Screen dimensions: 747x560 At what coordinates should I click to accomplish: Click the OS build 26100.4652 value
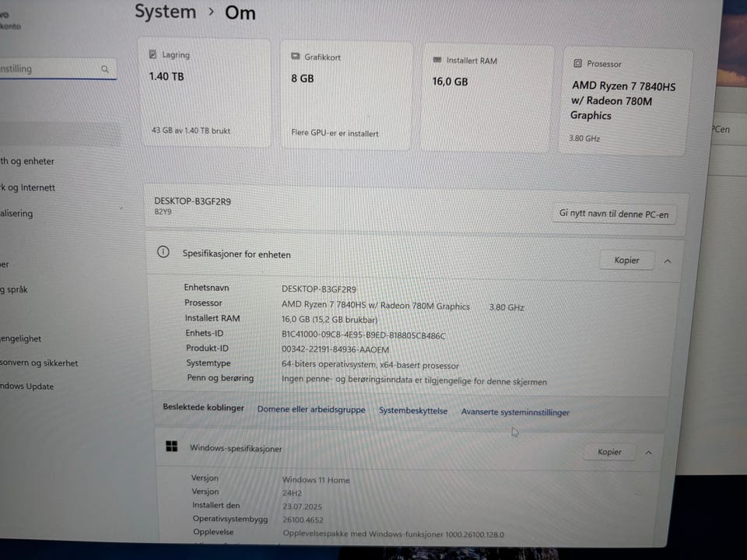(x=303, y=520)
